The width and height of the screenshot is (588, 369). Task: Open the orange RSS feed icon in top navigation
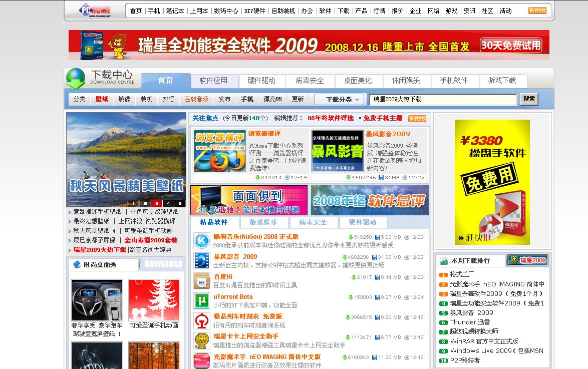pyautogui.click(x=537, y=11)
